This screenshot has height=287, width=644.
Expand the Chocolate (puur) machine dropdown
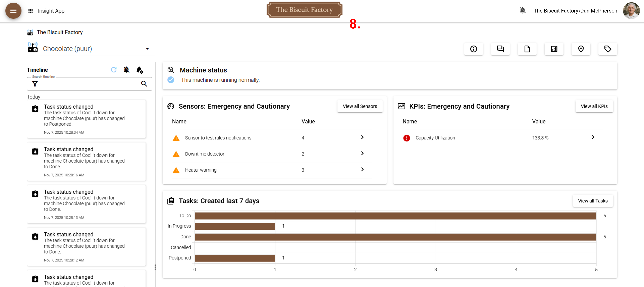(x=147, y=49)
